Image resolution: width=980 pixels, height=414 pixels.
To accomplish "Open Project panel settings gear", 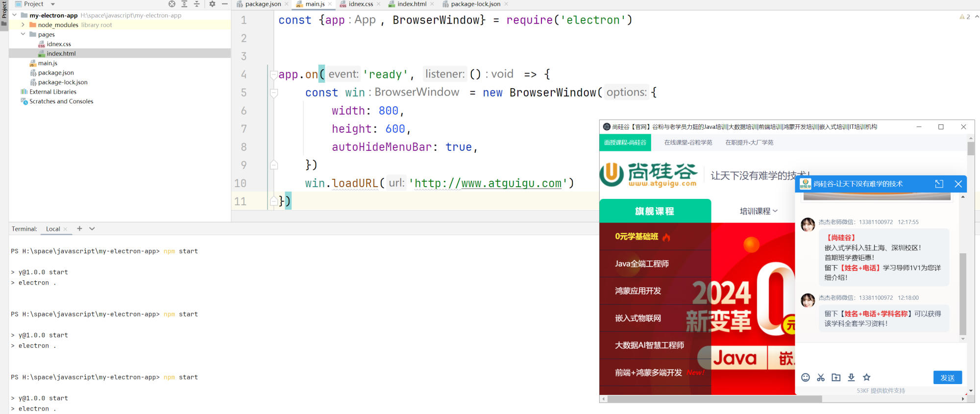I will [212, 4].
